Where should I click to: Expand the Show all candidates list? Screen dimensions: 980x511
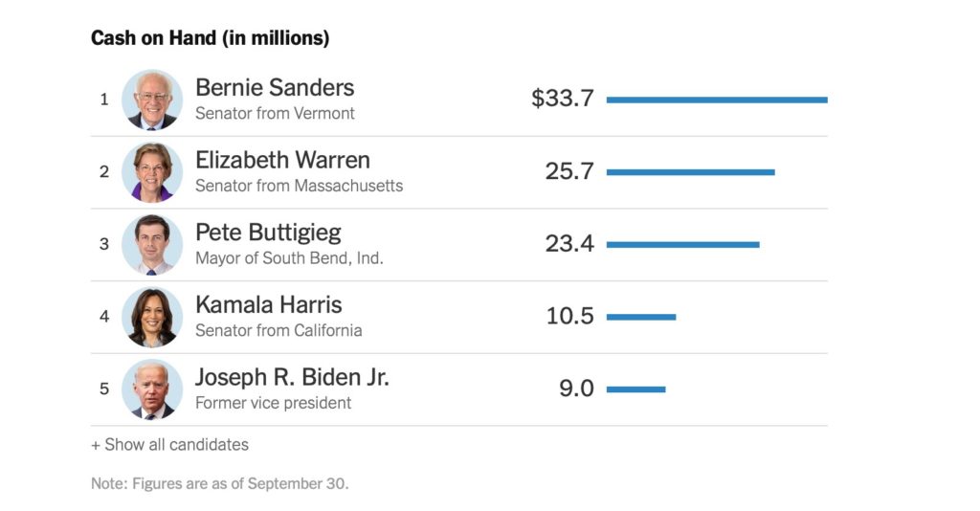169,445
